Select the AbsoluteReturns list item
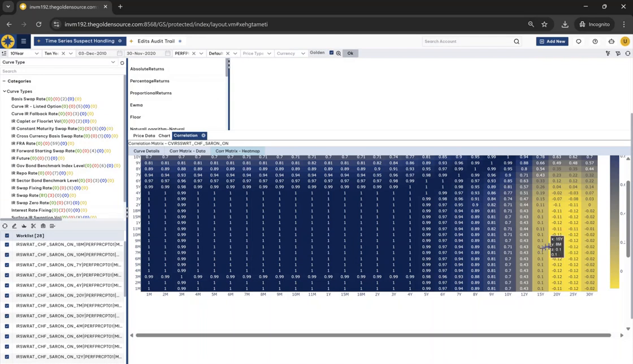633x364 pixels. [x=147, y=69]
